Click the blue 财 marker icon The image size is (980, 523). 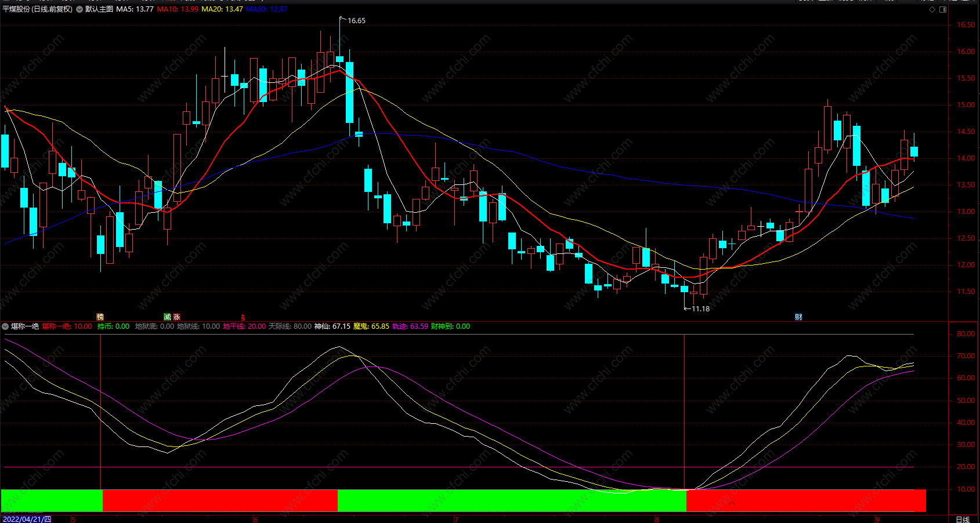(x=798, y=317)
